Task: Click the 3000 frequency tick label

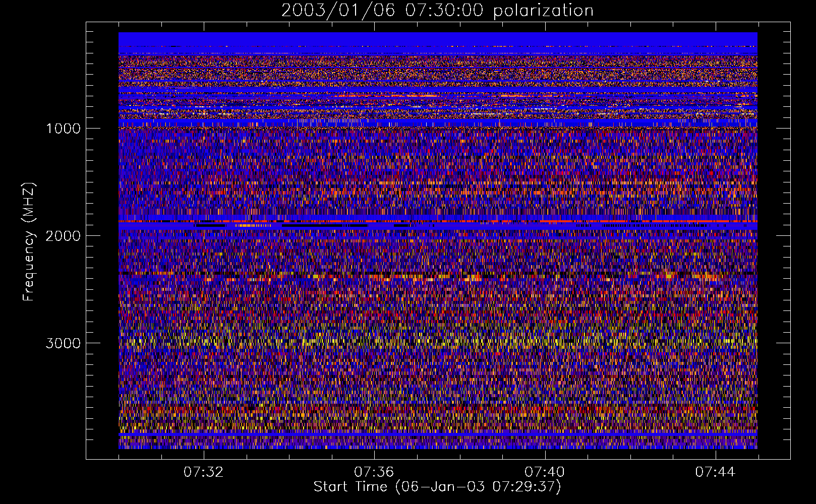Action: coord(64,343)
